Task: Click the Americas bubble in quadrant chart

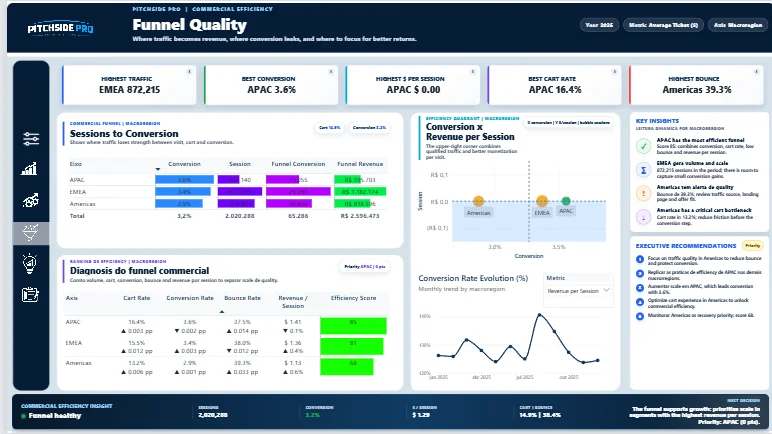Action: tap(479, 200)
